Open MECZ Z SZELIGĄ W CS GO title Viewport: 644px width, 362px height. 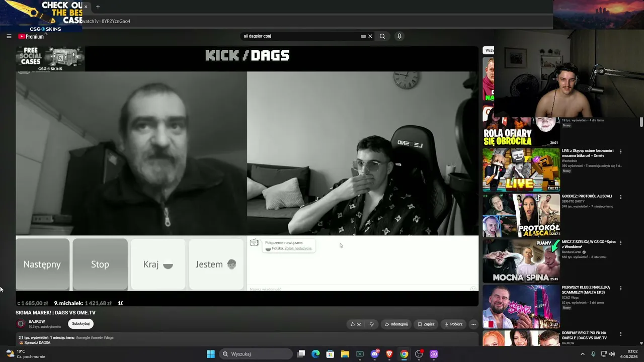click(x=589, y=244)
